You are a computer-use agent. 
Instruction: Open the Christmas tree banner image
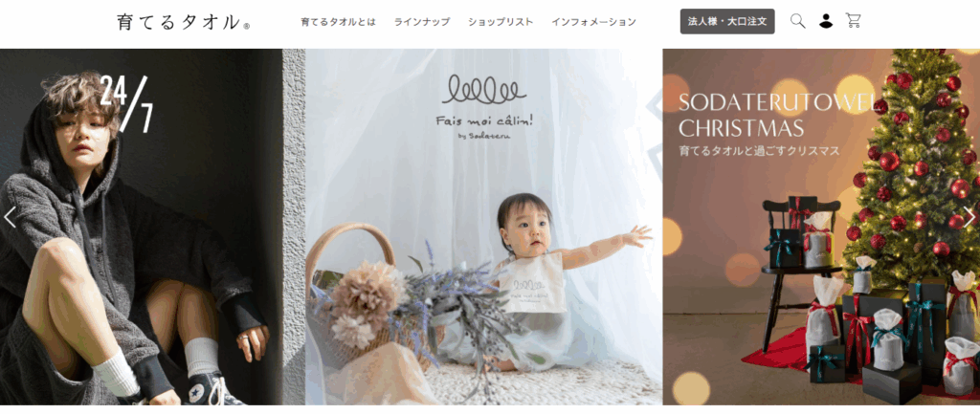click(x=821, y=227)
